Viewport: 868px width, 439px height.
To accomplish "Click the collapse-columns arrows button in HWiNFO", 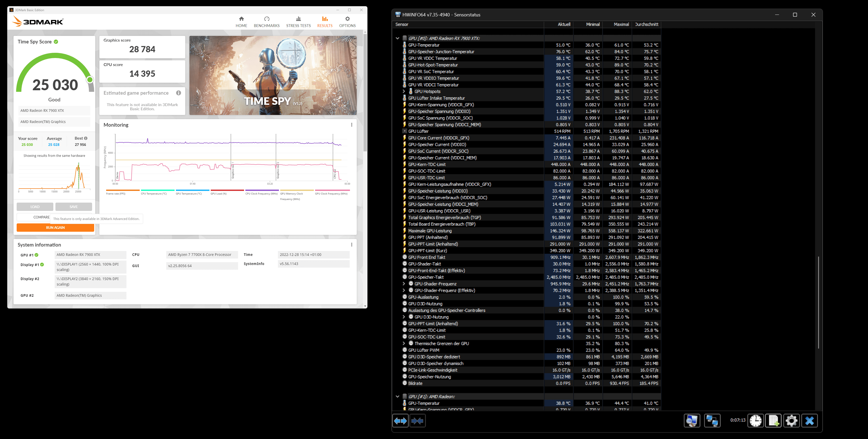I will [x=418, y=421].
